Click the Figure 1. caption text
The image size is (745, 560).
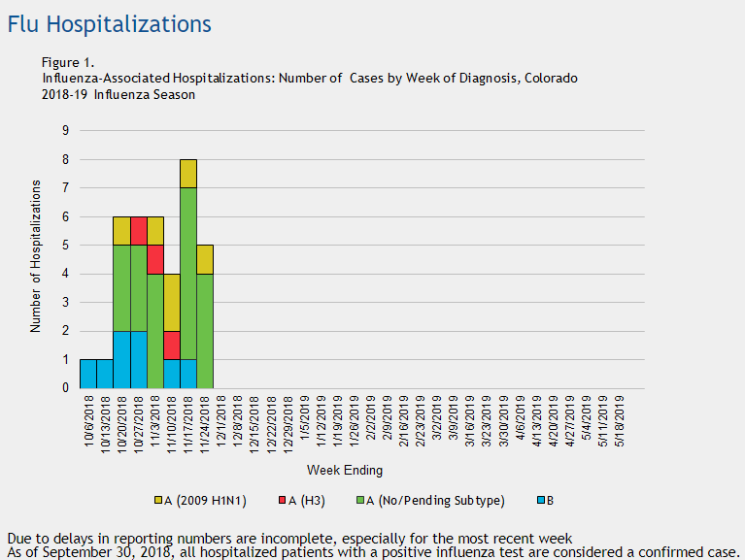(x=68, y=63)
